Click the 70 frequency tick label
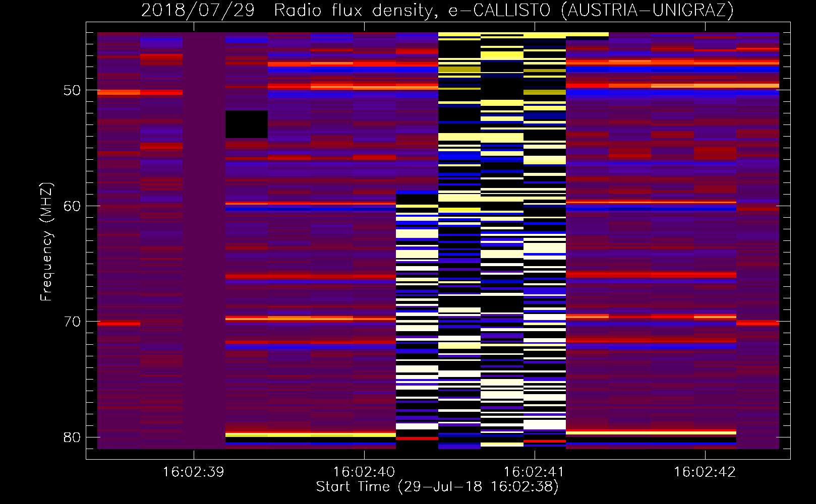 (72, 322)
